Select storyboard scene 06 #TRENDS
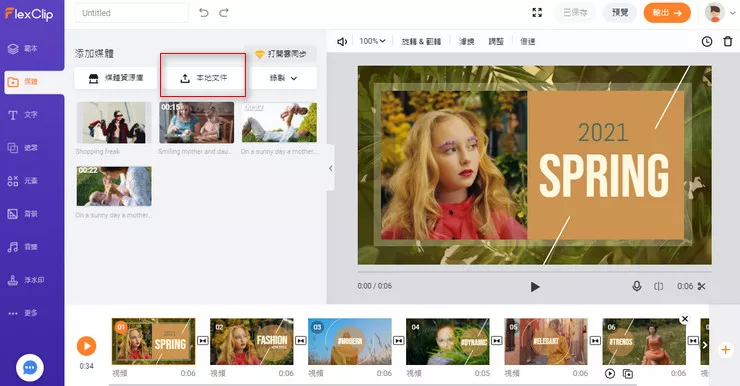Image resolution: width=740 pixels, height=386 pixels. (644, 341)
